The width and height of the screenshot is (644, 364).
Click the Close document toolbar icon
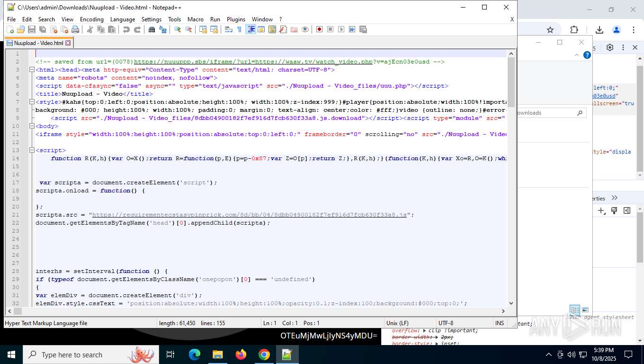[x=54, y=29]
